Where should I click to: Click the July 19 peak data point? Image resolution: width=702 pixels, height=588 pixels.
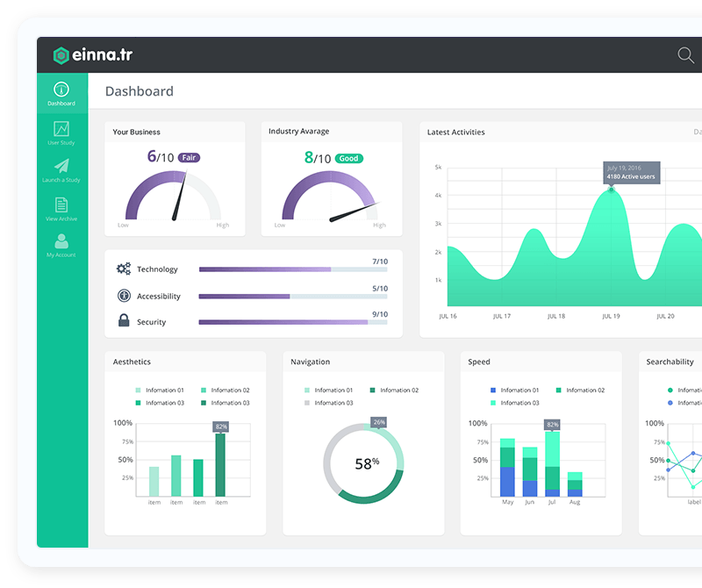point(612,189)
